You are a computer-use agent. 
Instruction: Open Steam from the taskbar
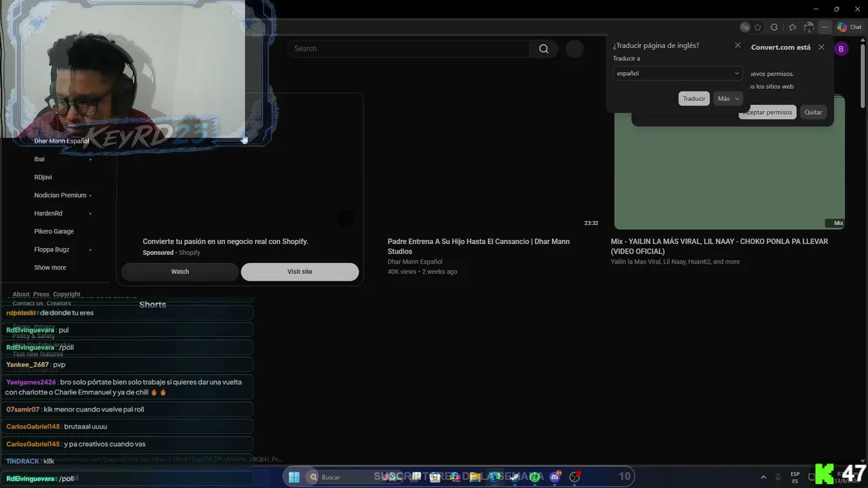click(x=515, y=477)
